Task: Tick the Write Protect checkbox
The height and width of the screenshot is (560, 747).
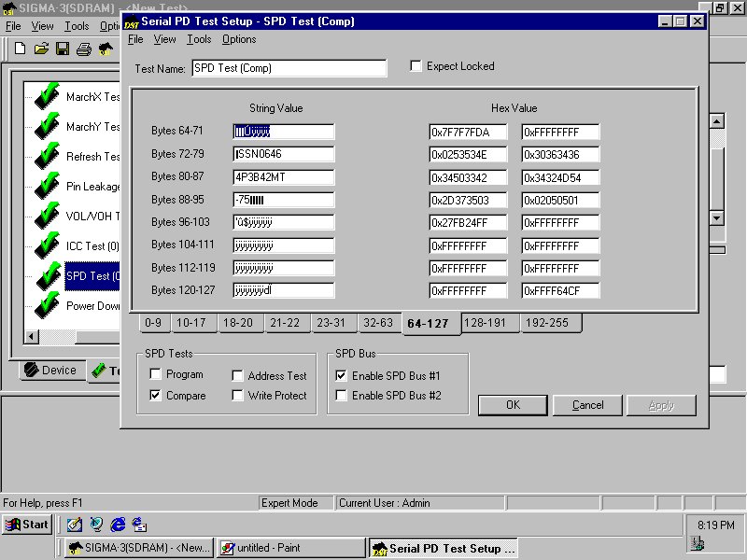Action: click(x=238, y=396)
